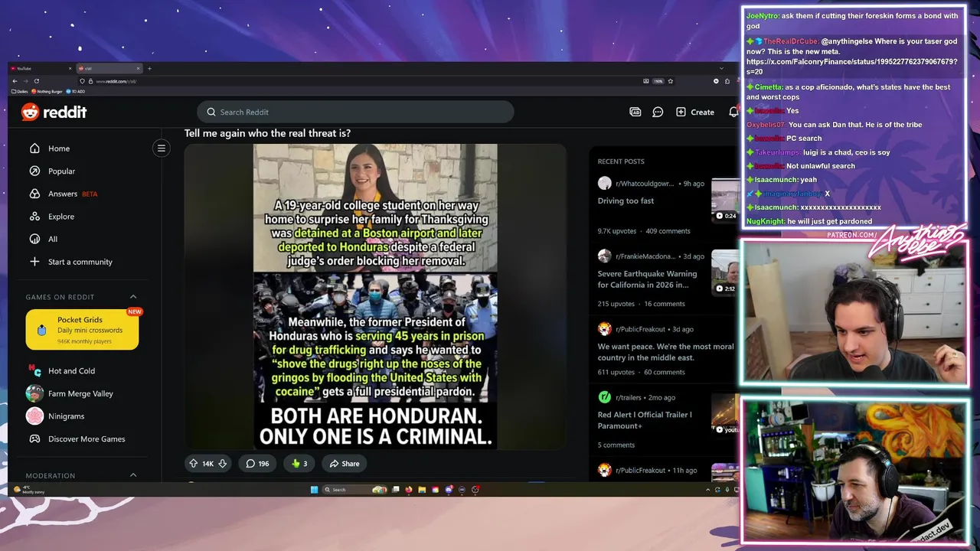This screenshot has width=980, height=551.
Task: Open the 196 comments button
Action: 257,464
